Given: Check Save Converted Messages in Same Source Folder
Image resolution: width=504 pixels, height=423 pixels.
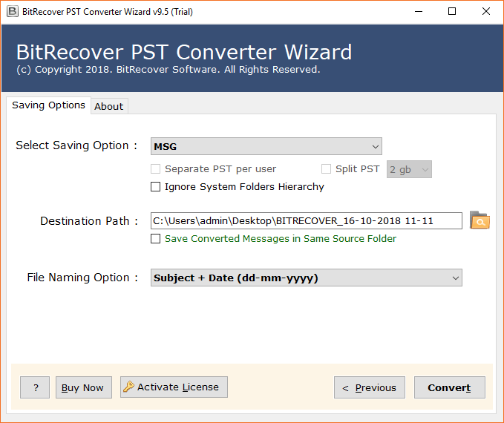Looking at the screenshot, I should point(156,238).
